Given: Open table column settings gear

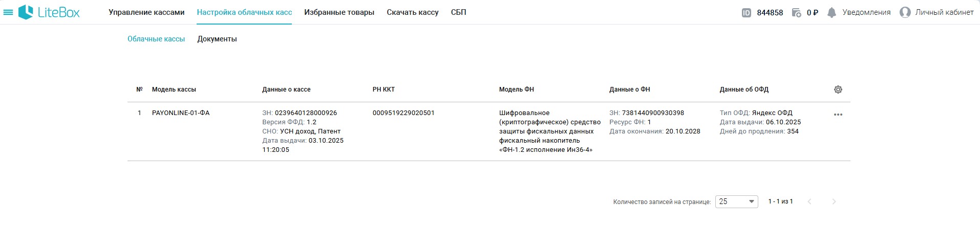Looking at the screenshot, I should pos(838,89).
